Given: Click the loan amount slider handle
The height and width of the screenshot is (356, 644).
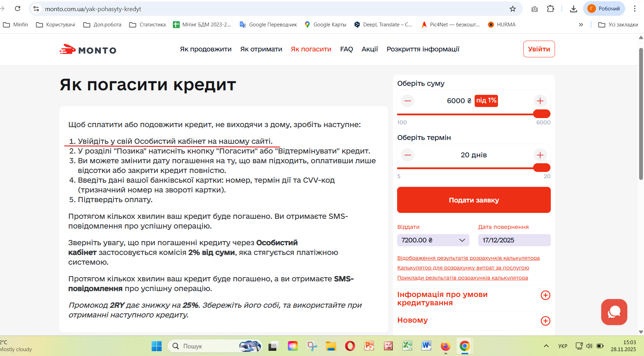Looking at the screenshot, I should pos(542,114).
